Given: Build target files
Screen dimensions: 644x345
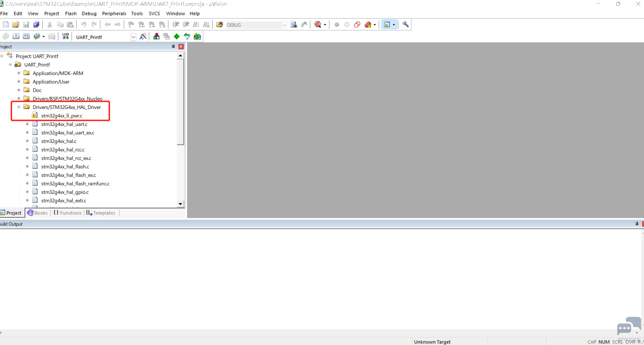Looking at the screenshot, I should [16, 36].
